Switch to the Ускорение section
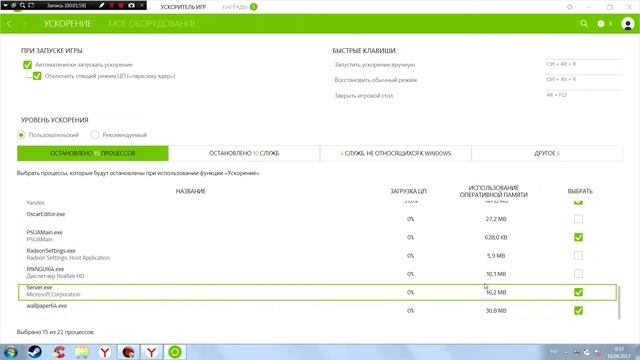 pos(67,24)
